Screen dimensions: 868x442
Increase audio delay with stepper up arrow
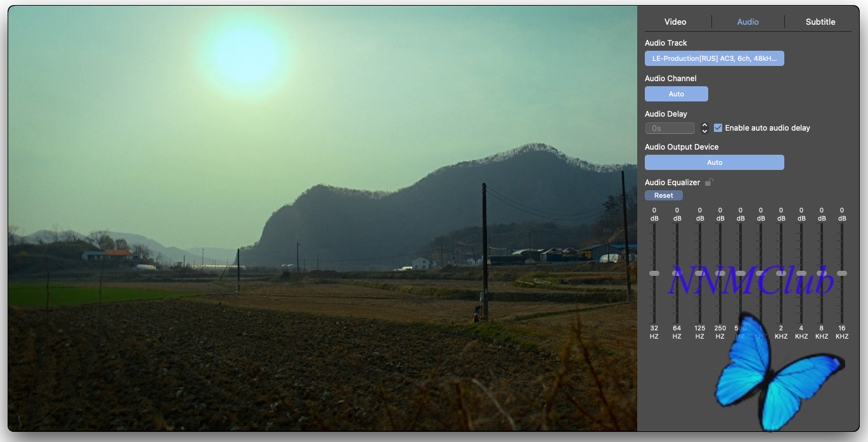click(x=704, y=125)
